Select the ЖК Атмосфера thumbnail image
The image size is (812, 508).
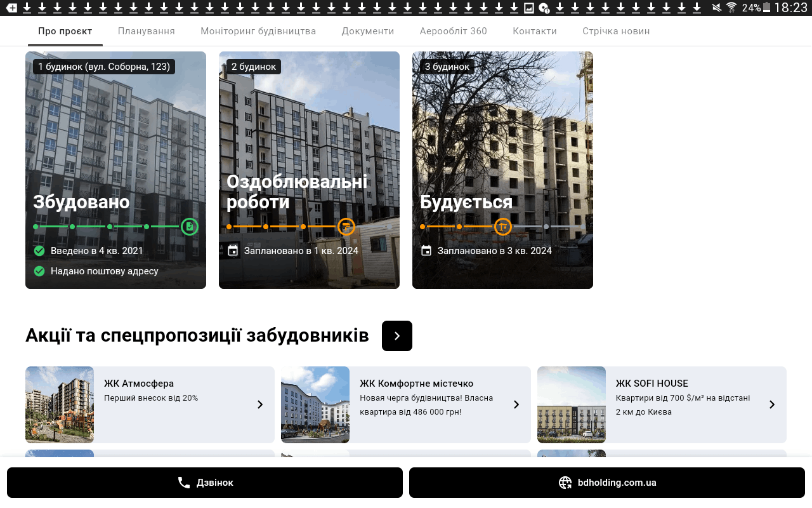(60, 404)
